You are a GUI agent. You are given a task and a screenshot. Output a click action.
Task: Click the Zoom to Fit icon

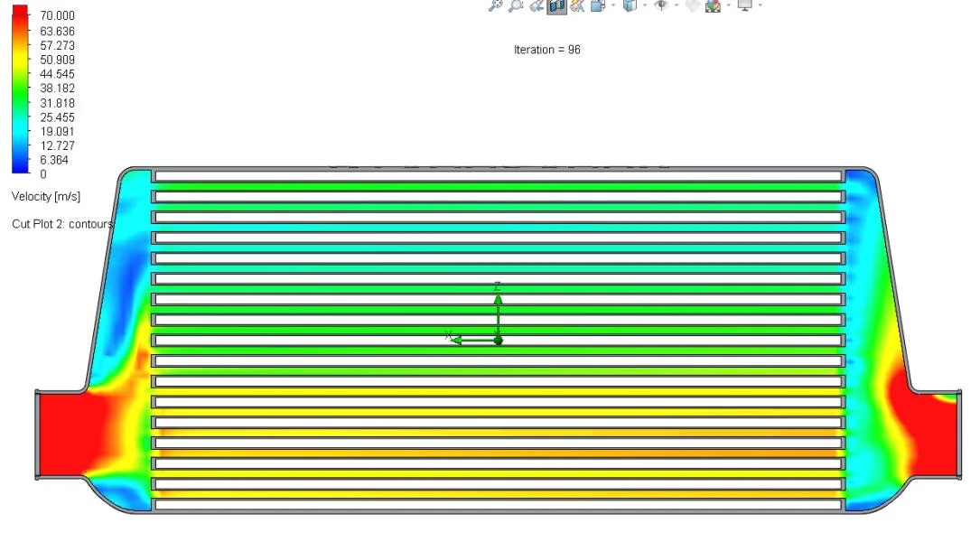[495, 5]
